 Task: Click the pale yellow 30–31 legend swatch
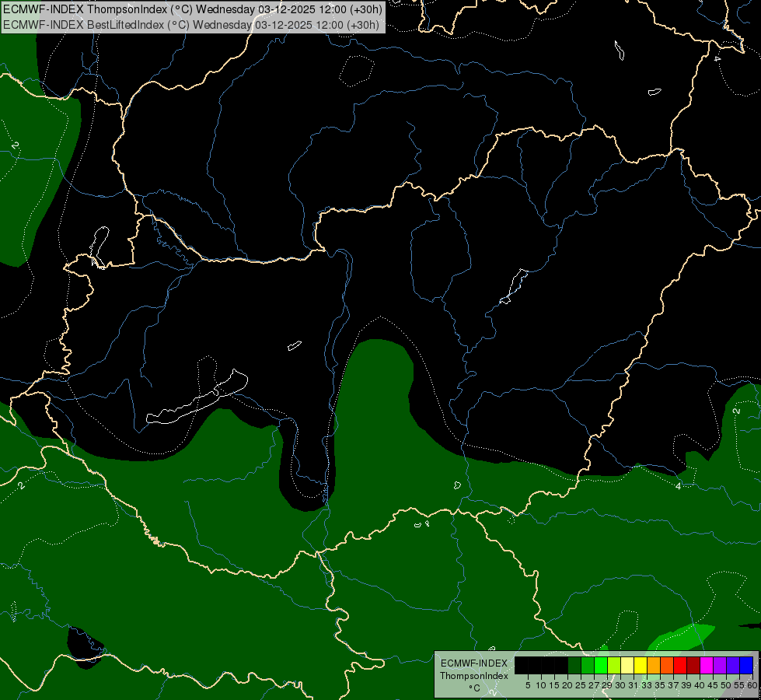point(627,665)
